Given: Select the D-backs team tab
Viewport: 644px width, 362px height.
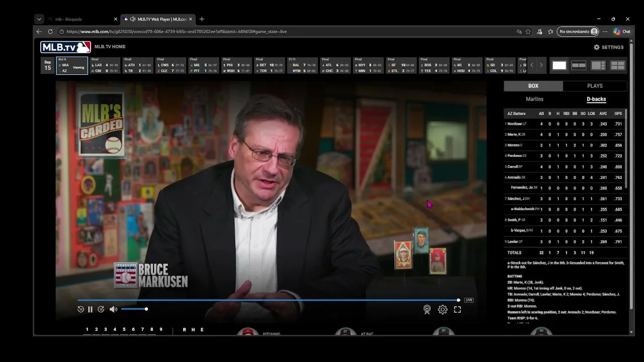Looking at the screenshot, I should tap(596, 99).
